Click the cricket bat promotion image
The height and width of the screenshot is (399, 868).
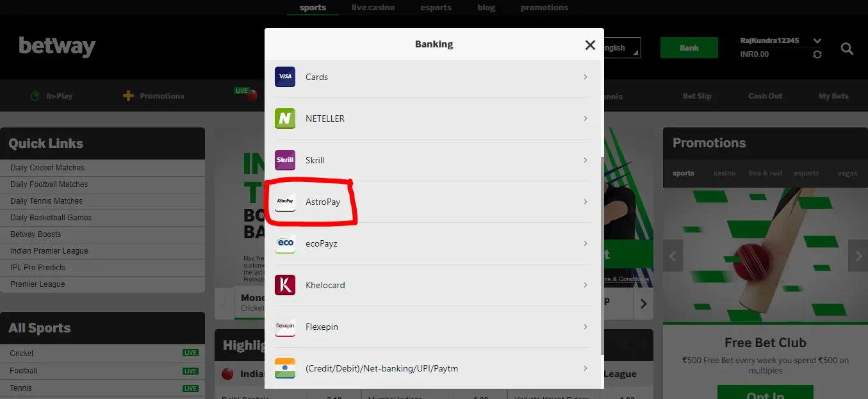(x=766, y=255)
